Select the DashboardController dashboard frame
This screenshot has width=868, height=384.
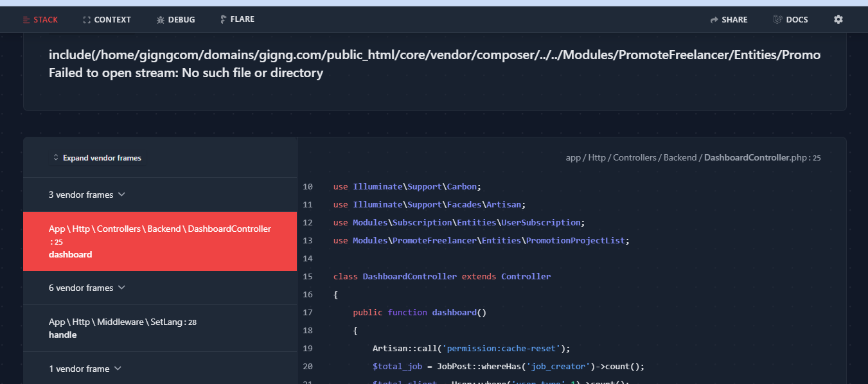pyautogui.click(x=160, y=241)
